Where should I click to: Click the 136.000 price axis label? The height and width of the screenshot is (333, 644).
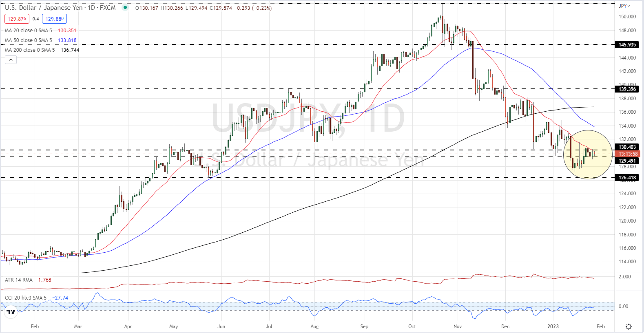tap(627, 112)
